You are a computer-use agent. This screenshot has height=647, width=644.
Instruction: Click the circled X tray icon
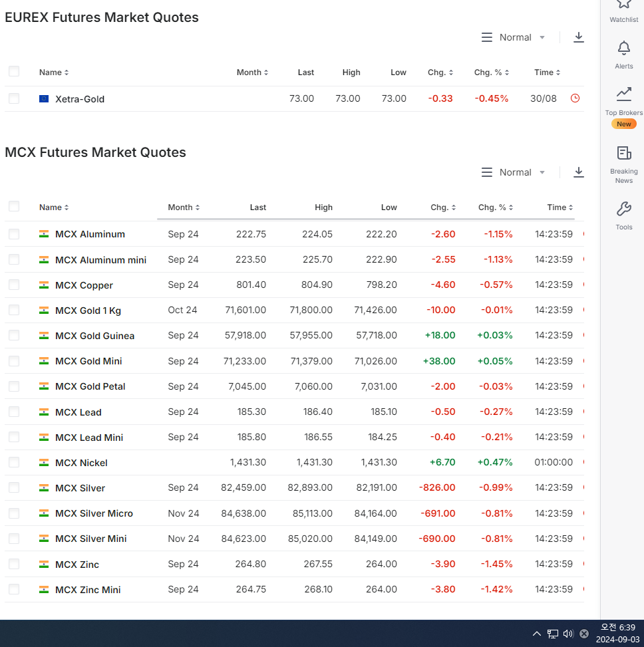[x=583, y=634]
